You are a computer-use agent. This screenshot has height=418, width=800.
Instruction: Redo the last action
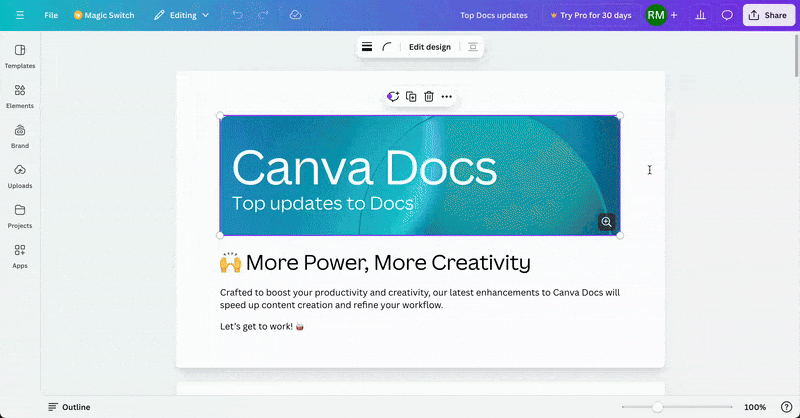tap(263, 15)
